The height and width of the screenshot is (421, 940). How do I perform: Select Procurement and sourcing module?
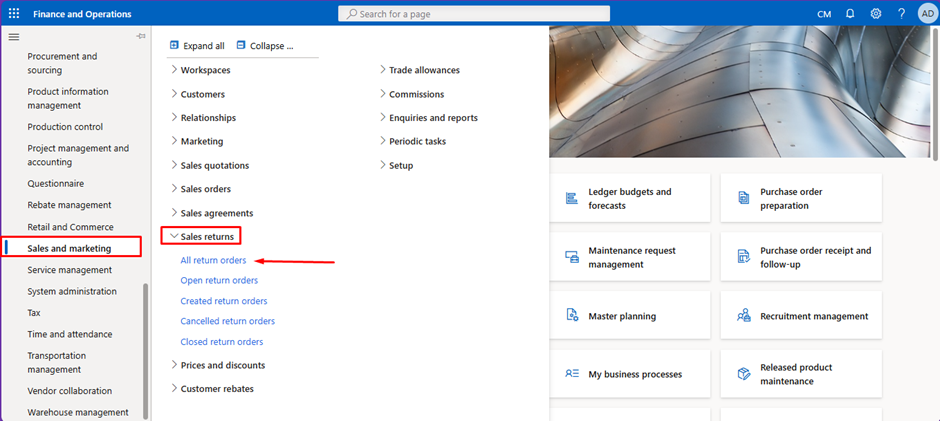tap(62, 63)
